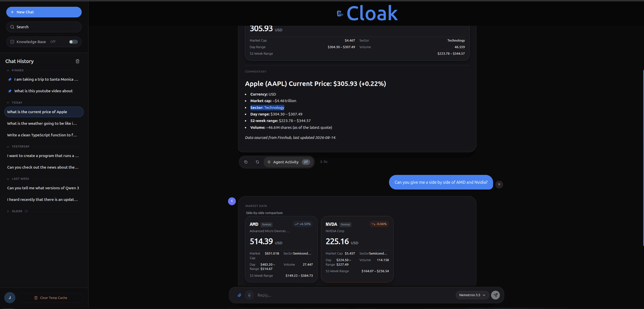The width and height of the screenshot is (644, 309).
Task: Click the AMD stock card ticker
Action: [x=254, y=224]
